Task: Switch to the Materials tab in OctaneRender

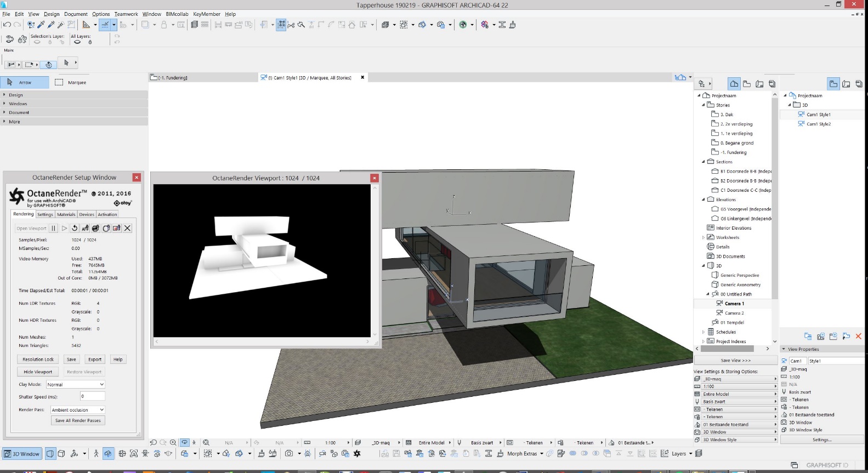Action: (66, 214)
